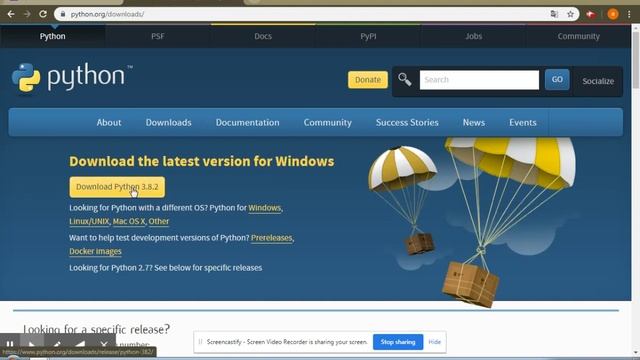
Task: Select the Community top tab
Action: point(578,36)
